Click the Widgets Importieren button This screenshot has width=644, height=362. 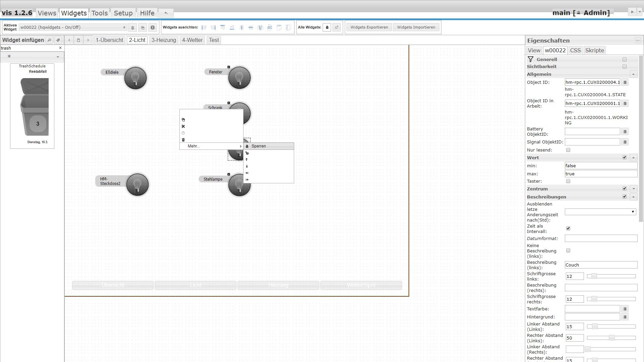pyautogui.click(x=416, y=27)
